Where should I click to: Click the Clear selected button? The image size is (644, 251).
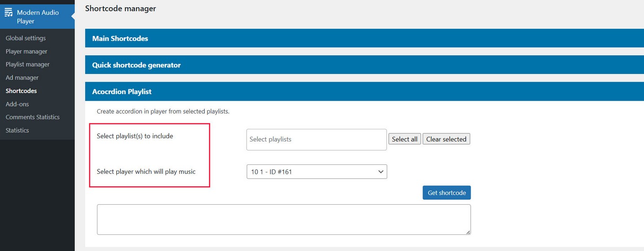point(446,139)
